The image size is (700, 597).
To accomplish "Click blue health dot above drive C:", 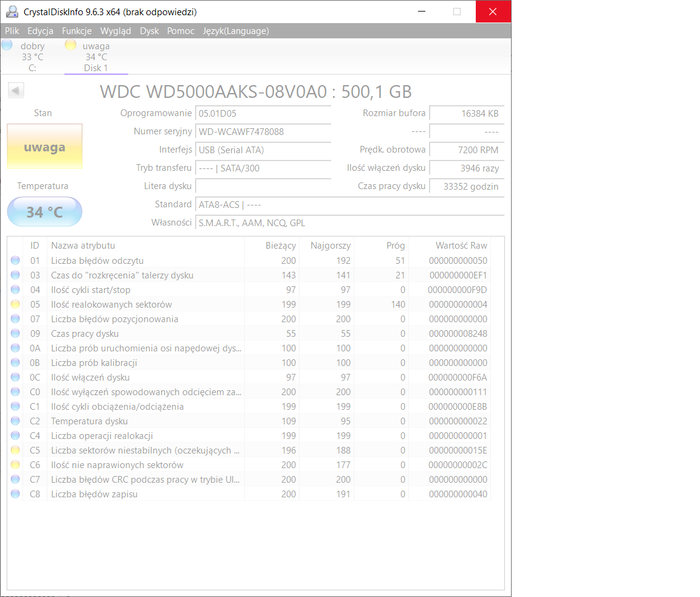I will pos(7,44).
